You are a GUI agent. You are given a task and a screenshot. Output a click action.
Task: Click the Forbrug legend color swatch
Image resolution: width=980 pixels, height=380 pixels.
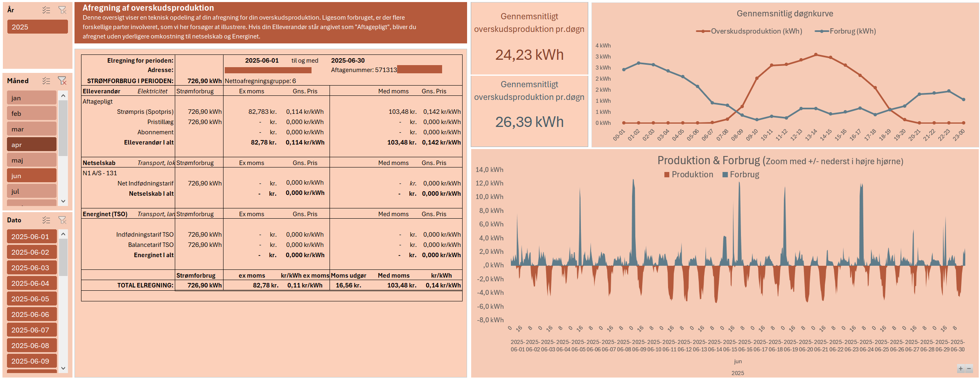[x=725, y=175]
